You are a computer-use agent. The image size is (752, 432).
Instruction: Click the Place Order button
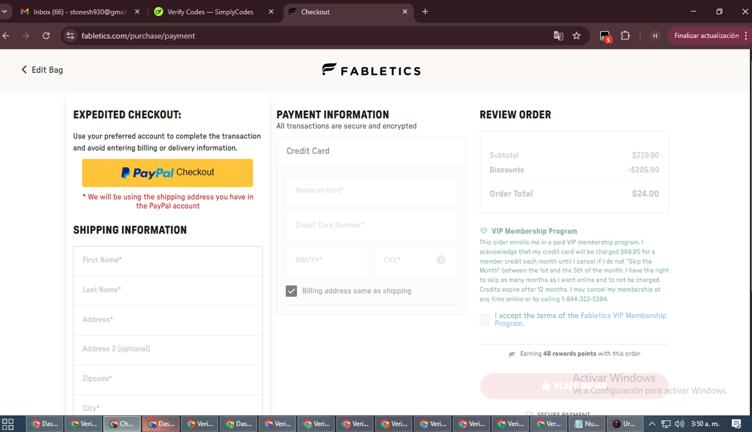pos(574,386)
